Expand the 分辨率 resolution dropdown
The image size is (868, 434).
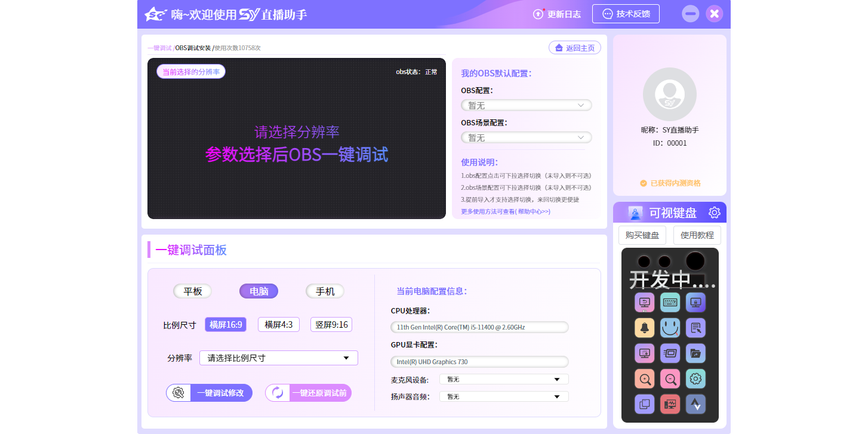tap(278, 358)
